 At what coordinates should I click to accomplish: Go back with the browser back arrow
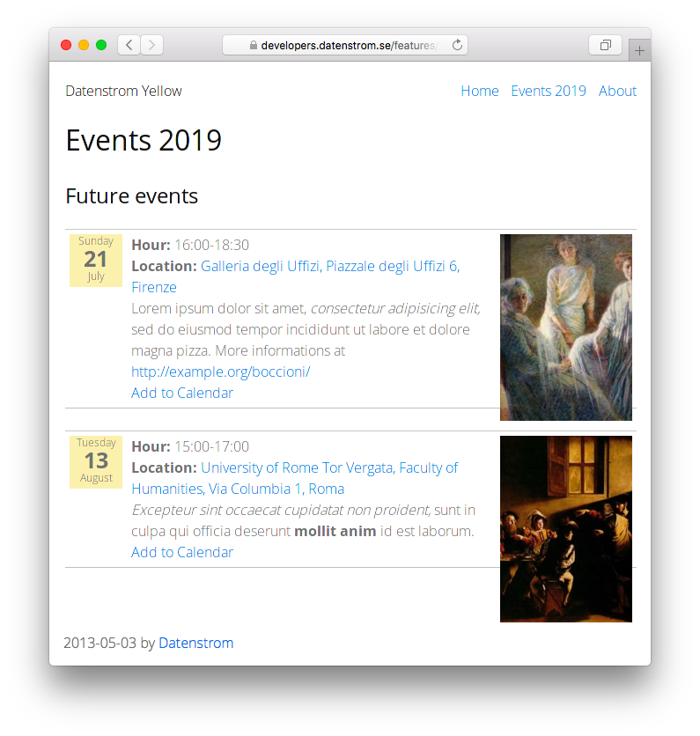[129, 45]
